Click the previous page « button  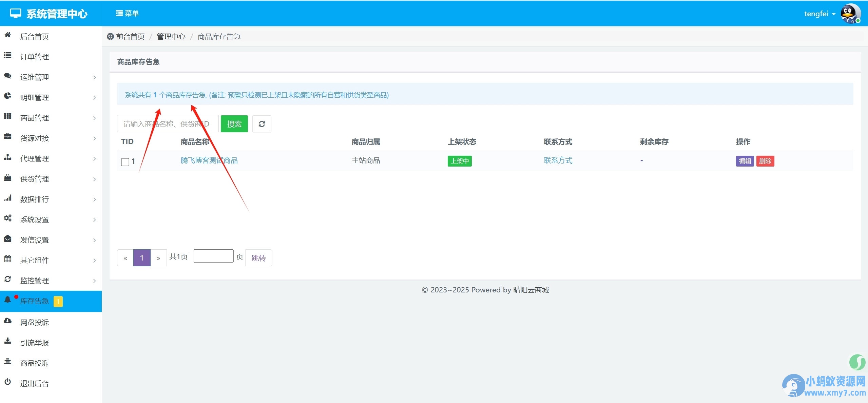(x=125, y=258)
